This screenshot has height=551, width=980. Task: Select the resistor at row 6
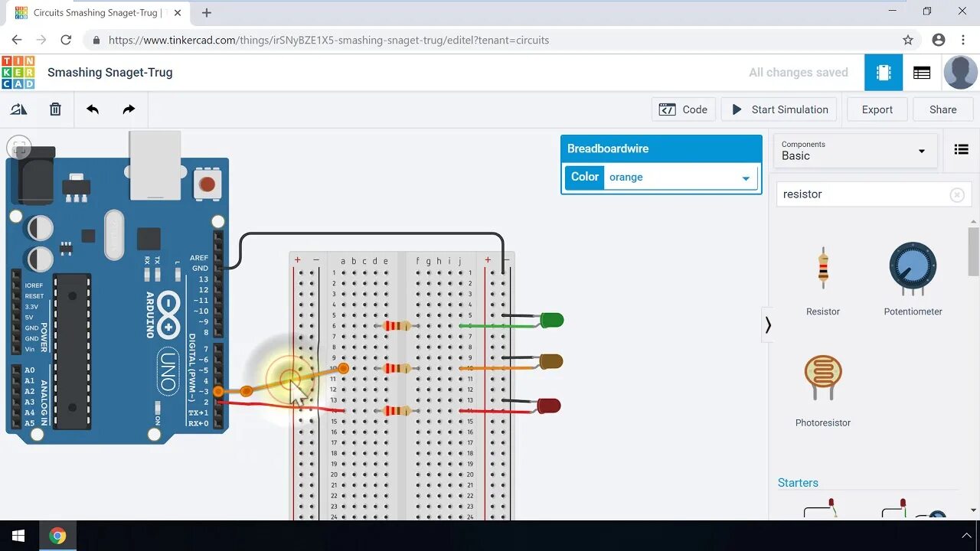click(x=397, y=326)
